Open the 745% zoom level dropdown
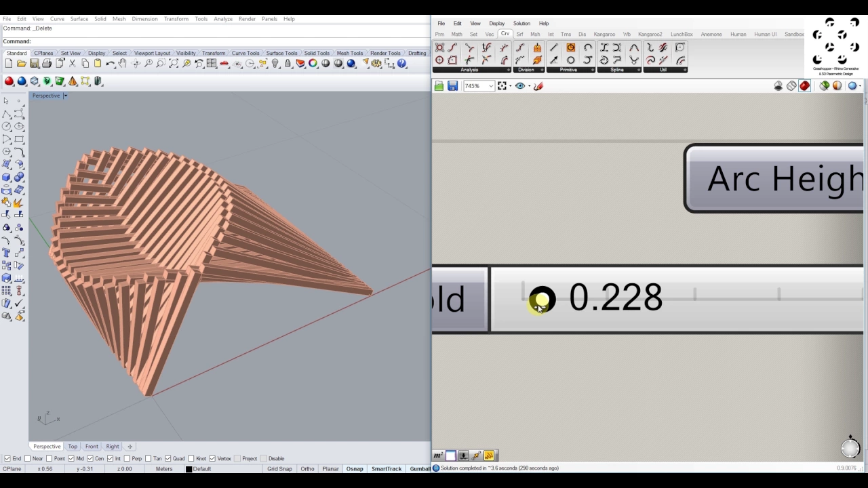The image size is (868, 488). point(479,86)
